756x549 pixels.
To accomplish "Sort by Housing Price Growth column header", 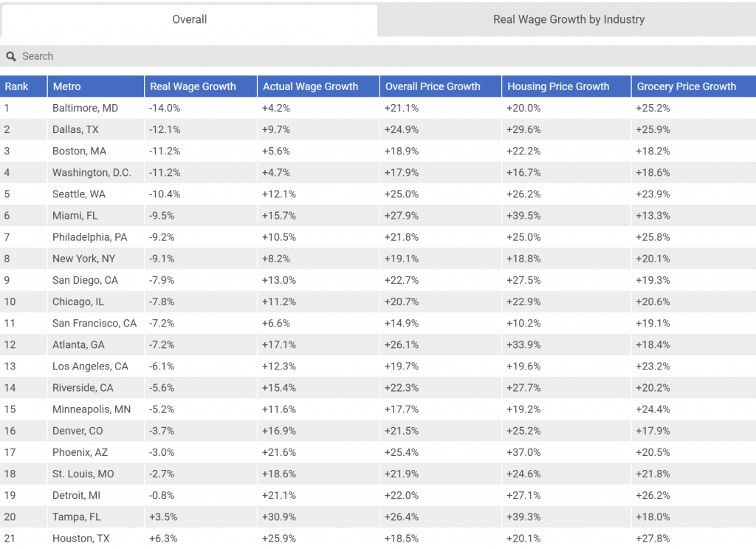I will click(x=558, y=86).
